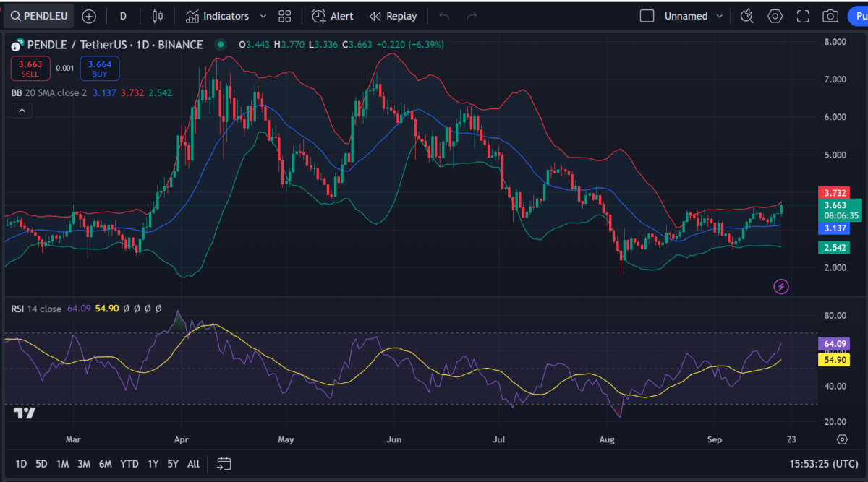Switch to the 3M time range
868x482 pixels.
click(83, 463)
